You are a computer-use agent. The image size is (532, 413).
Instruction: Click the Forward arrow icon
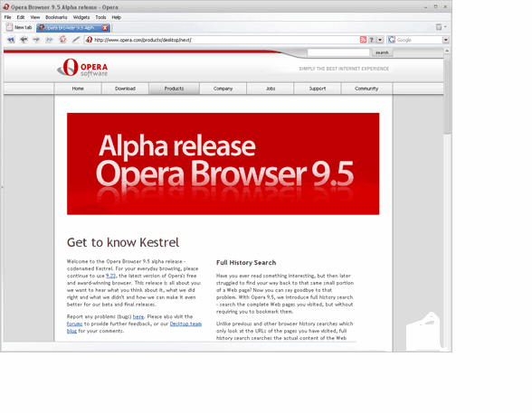pos(36,40)
